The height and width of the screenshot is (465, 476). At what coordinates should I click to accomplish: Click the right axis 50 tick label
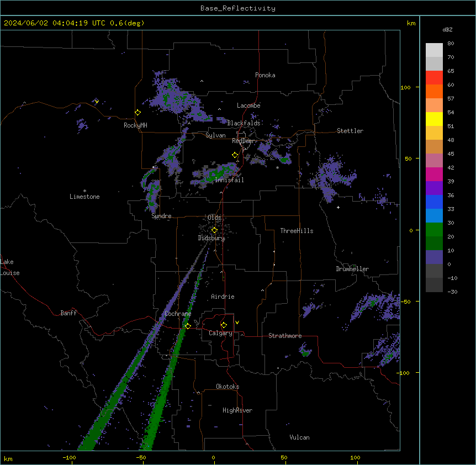click(x=408, y=158)
